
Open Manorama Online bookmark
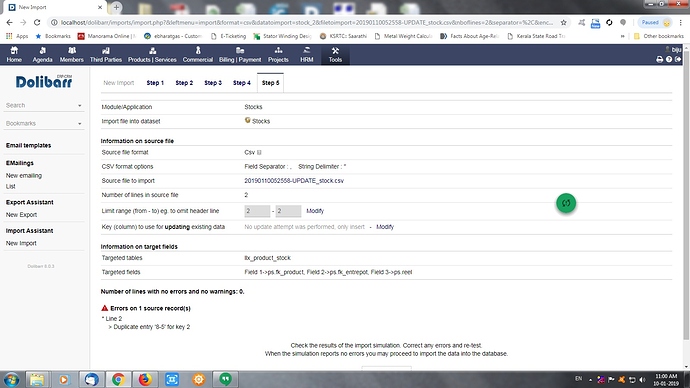click(x=107, y=36)
